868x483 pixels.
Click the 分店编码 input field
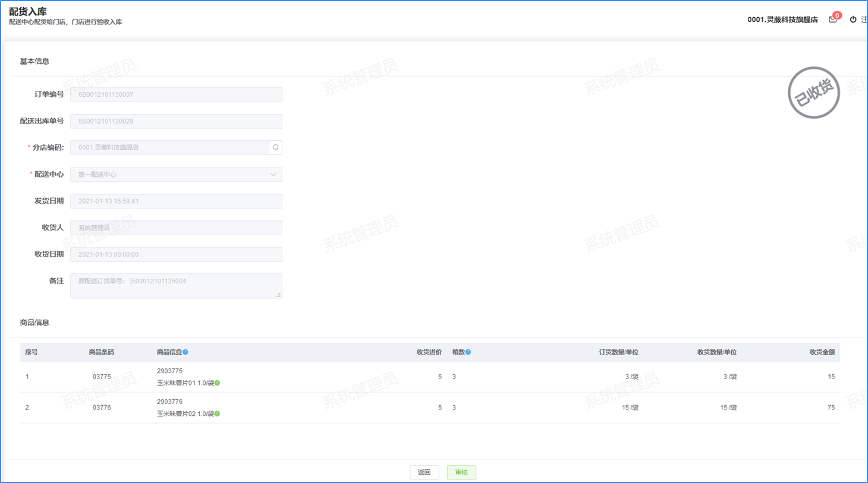(x=169, y=147)
